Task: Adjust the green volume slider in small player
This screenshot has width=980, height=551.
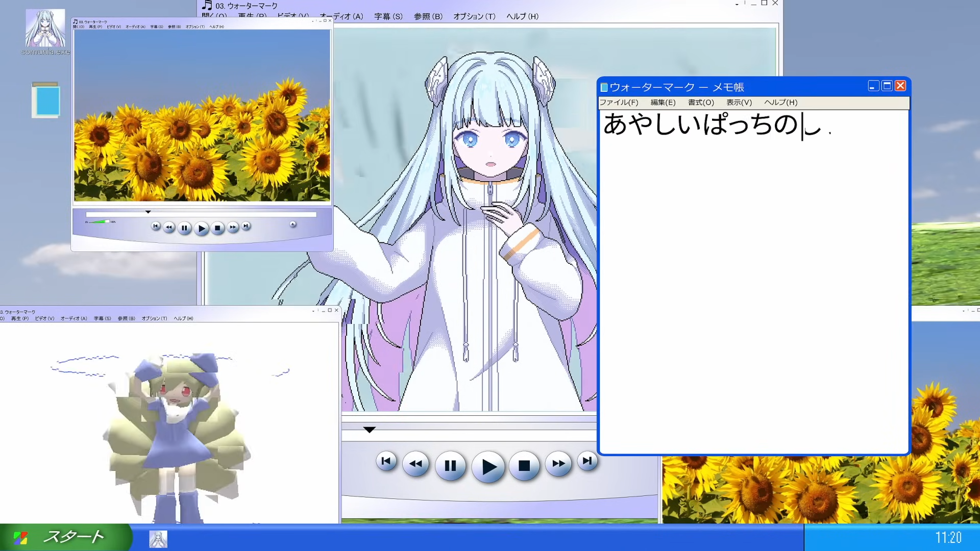Action: (101, 221)
